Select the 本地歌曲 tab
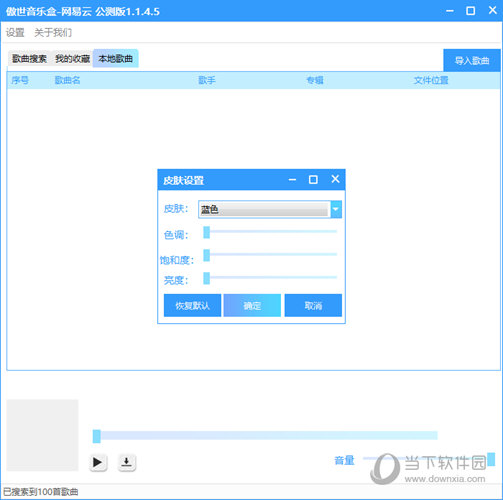Image resolution: width=503 pixels, height=500 pixels. tap(115, 59)
